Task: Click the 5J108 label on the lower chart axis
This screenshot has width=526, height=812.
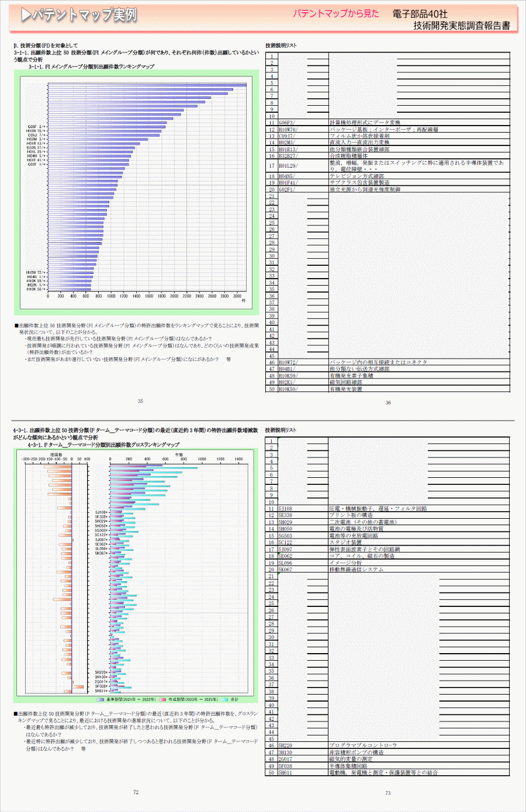Action: [101, 512]
